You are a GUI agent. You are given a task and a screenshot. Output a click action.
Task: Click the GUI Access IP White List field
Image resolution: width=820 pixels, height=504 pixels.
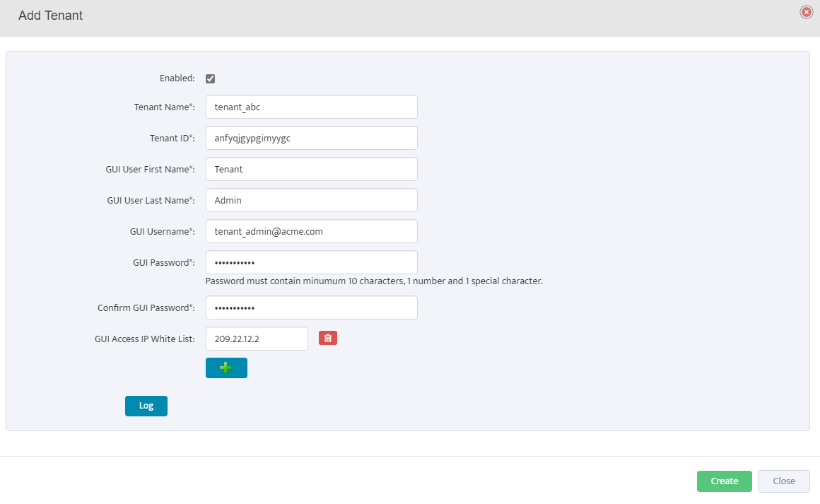(257, 339)
